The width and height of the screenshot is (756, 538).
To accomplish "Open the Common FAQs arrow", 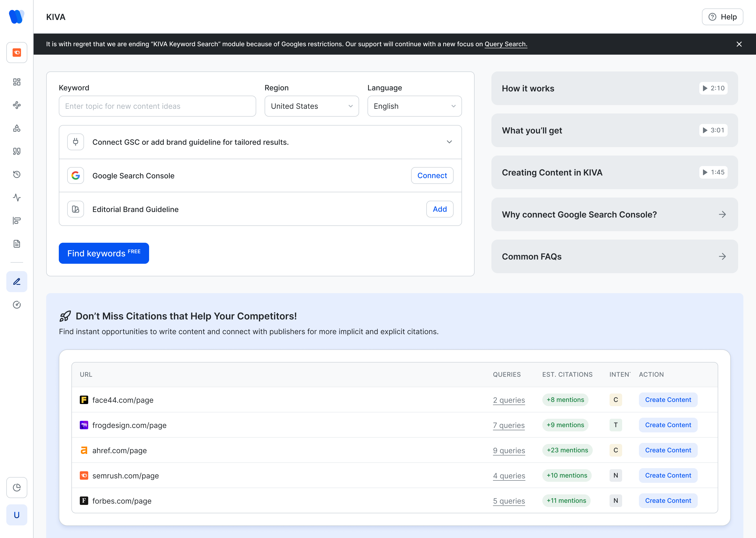I will (x=723, y=256).
